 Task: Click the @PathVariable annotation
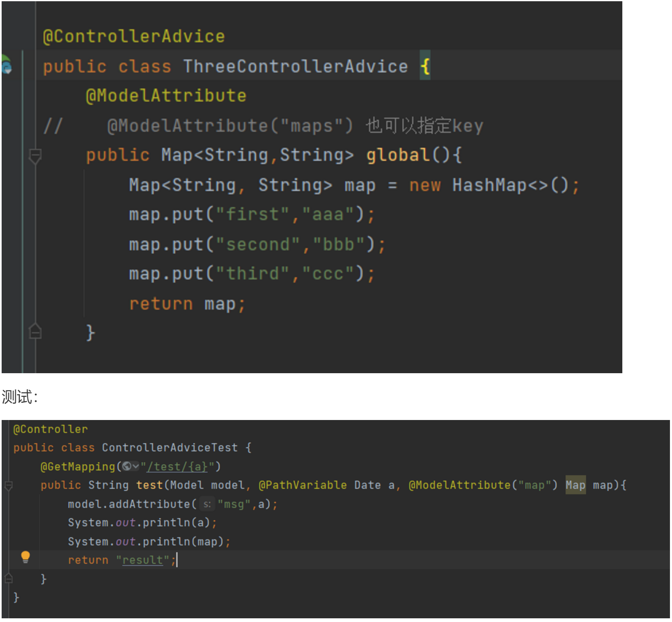pos(303,485)
